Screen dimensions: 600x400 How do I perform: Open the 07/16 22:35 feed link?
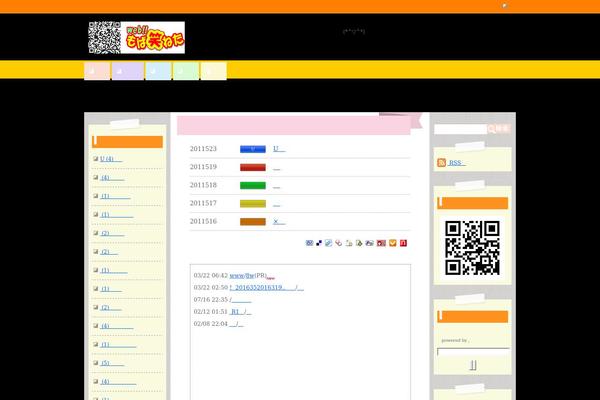(241, 300)
